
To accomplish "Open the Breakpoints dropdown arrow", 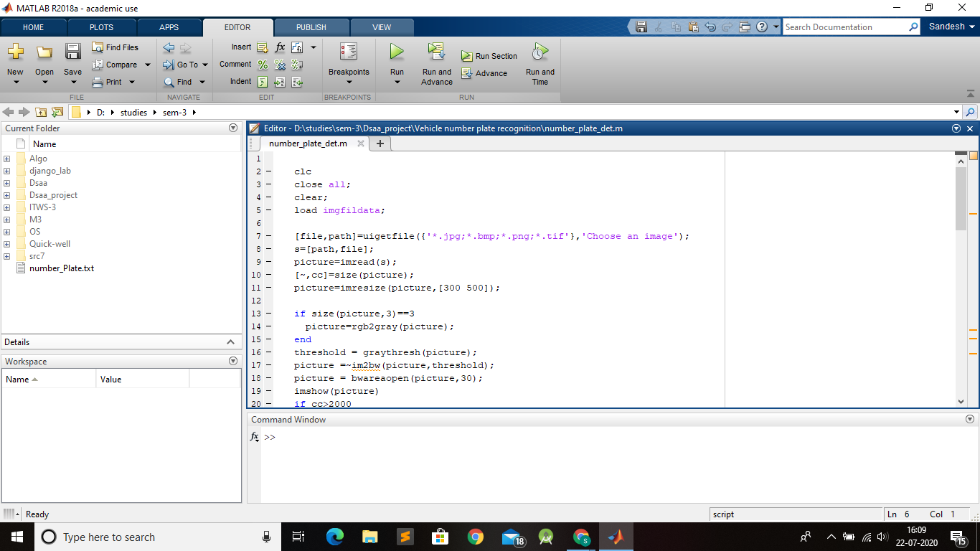I will tap(349, 82).
